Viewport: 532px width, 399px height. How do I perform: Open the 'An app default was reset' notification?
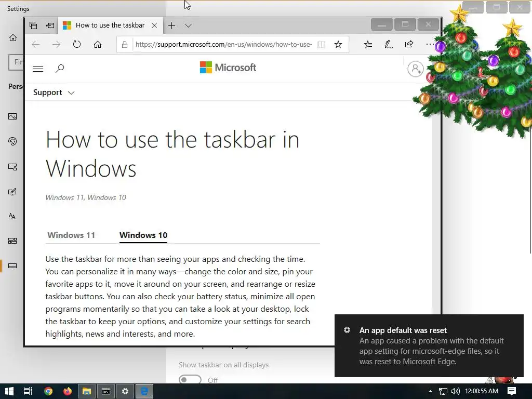[429, 345]
